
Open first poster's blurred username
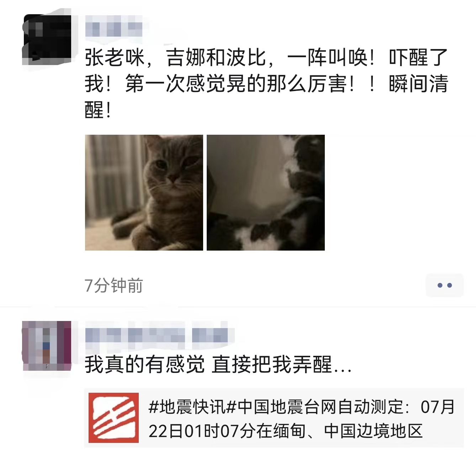coord(114,29)
